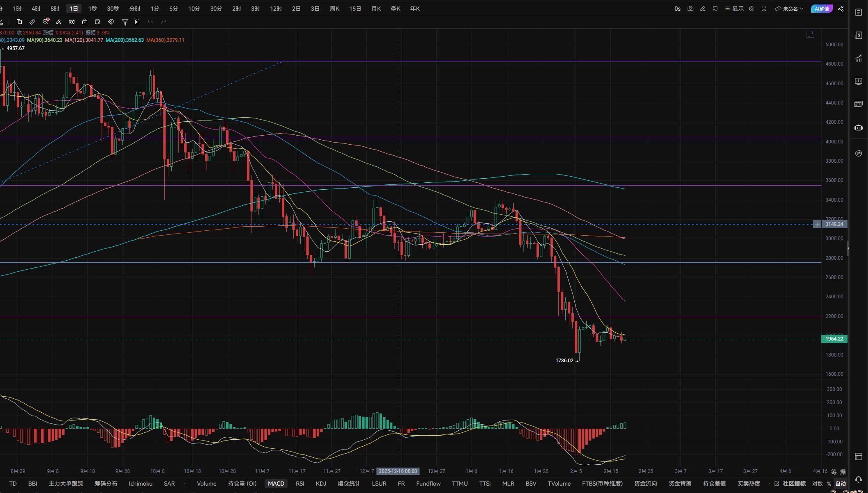Switch to the 4时 timeframe tab
868x493 pixels.
(36, 9)
